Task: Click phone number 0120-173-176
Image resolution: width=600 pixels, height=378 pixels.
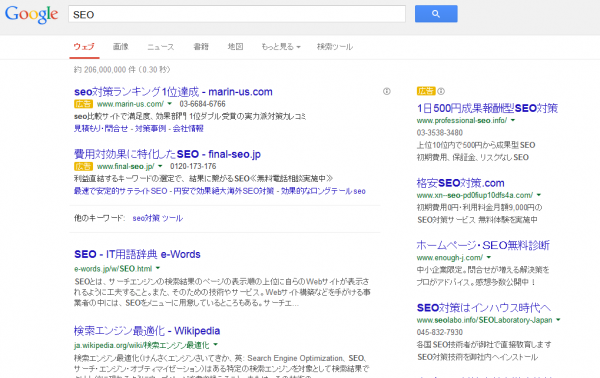Action: [x=193, y=166]
